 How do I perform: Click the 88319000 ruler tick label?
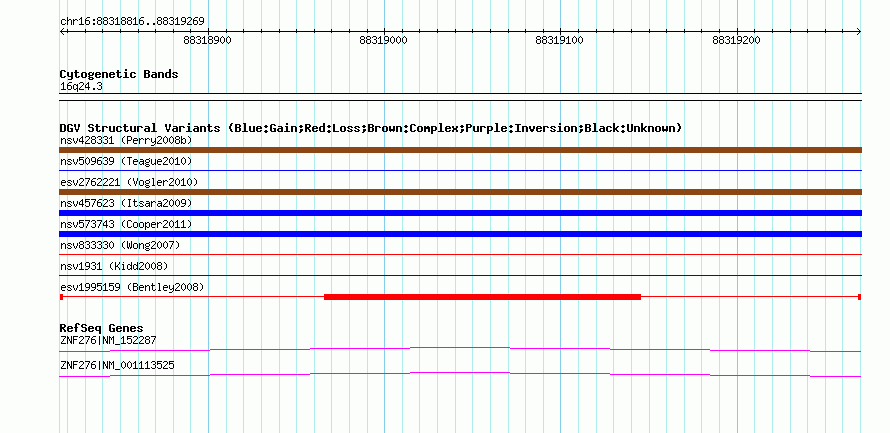pos(384,40)
